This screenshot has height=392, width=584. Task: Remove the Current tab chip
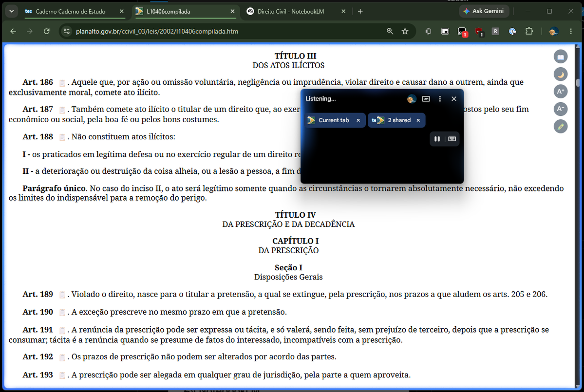tap(358, 120)
